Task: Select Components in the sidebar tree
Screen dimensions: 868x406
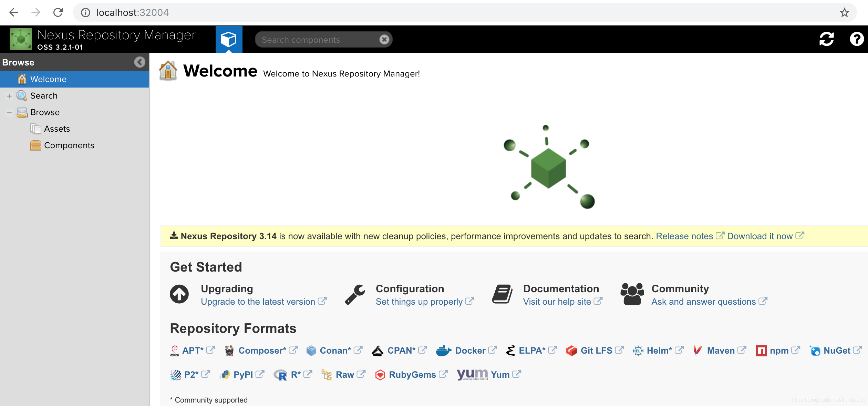Action: coord(69,145)
